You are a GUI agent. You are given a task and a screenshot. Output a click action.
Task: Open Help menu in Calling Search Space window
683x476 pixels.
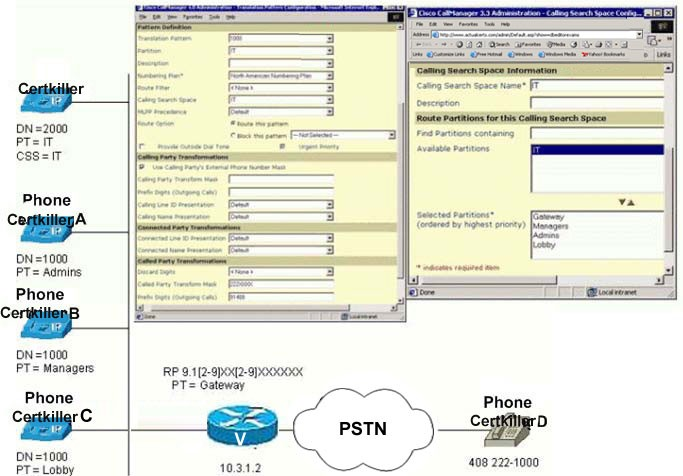tap(505, 24)
